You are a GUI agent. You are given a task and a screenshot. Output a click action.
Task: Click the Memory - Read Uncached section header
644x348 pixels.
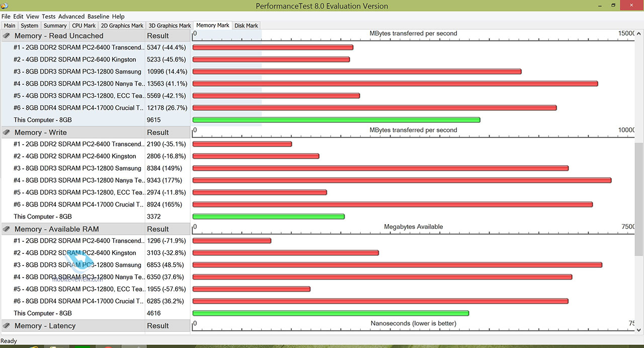point(73,36)
